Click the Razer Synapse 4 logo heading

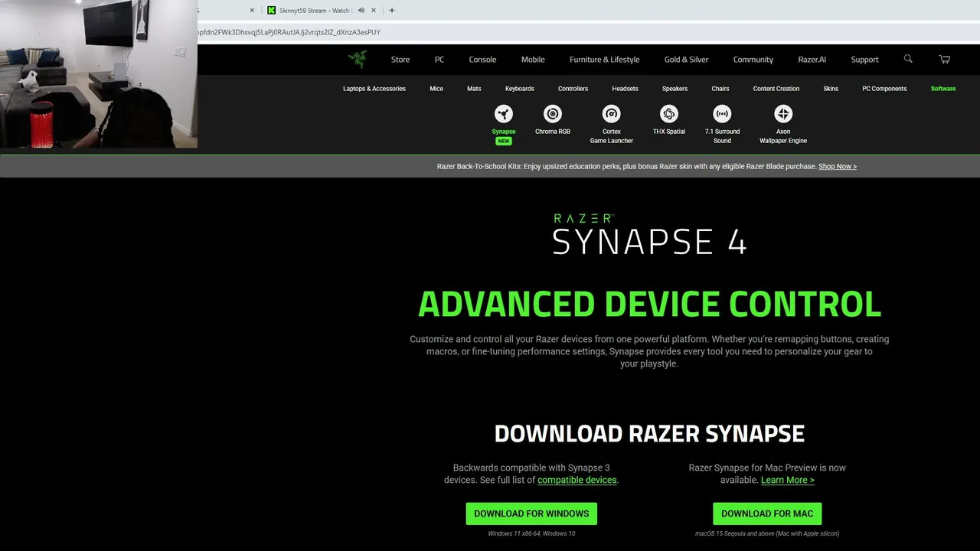pos(649,234)
